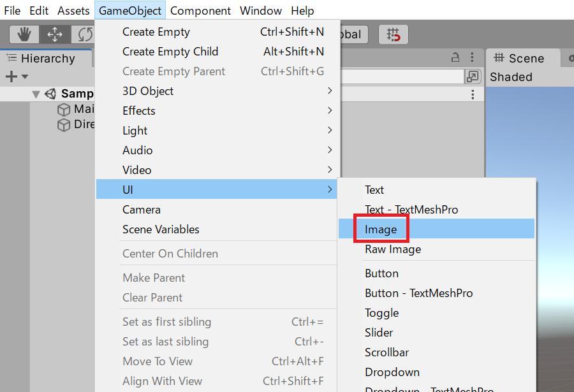The height and width of the screenshot is (392, 574).
Task: Click Toggle in the UI submenu
Action: [x=381, y=313]
